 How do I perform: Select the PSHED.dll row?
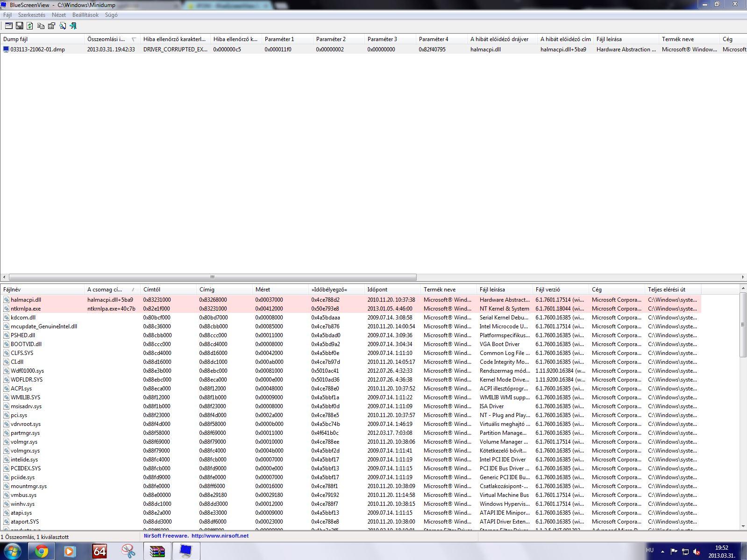coord(350,335)
